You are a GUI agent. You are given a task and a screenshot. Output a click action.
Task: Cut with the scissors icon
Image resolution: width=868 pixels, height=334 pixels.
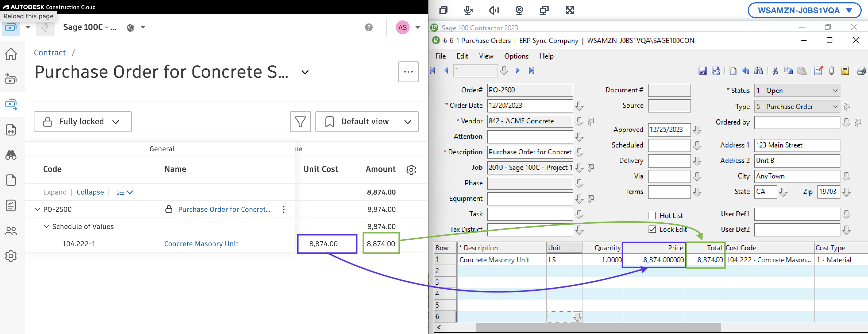click(x=775, y=71)
